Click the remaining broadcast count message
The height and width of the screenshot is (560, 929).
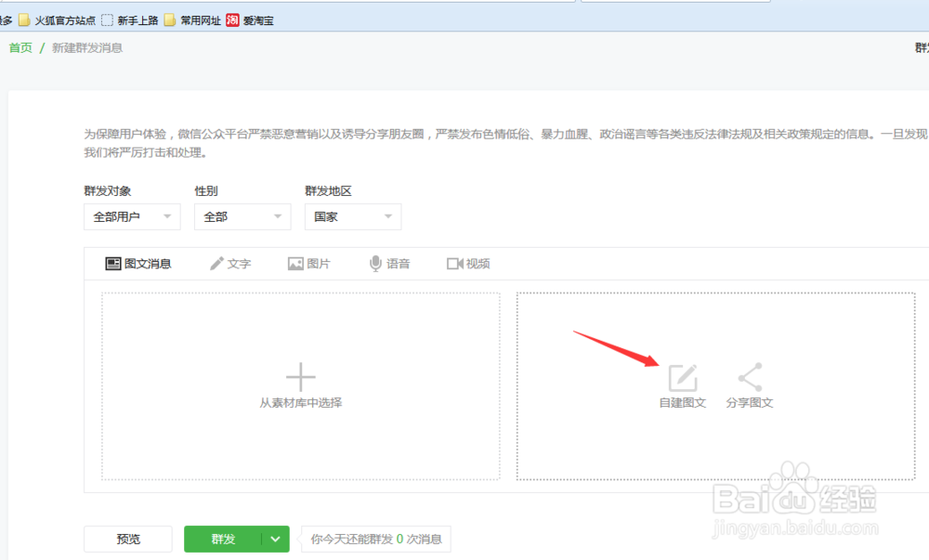point(375,539)
